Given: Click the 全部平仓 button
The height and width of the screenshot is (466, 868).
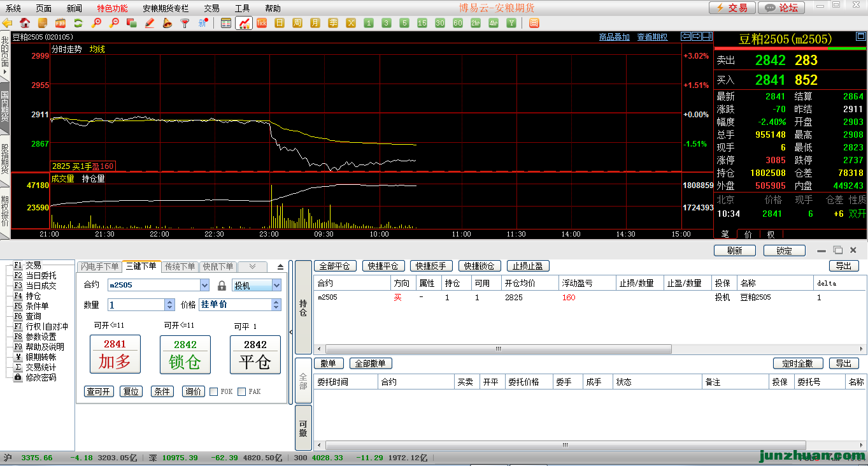Looking at the screenshot, I should coord(335,266).
